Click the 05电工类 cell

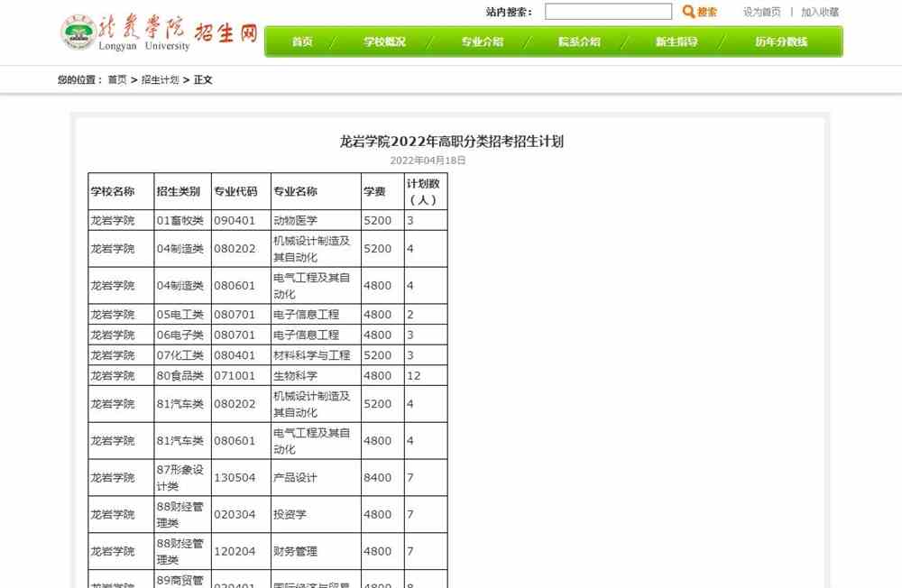click(180, 314)
